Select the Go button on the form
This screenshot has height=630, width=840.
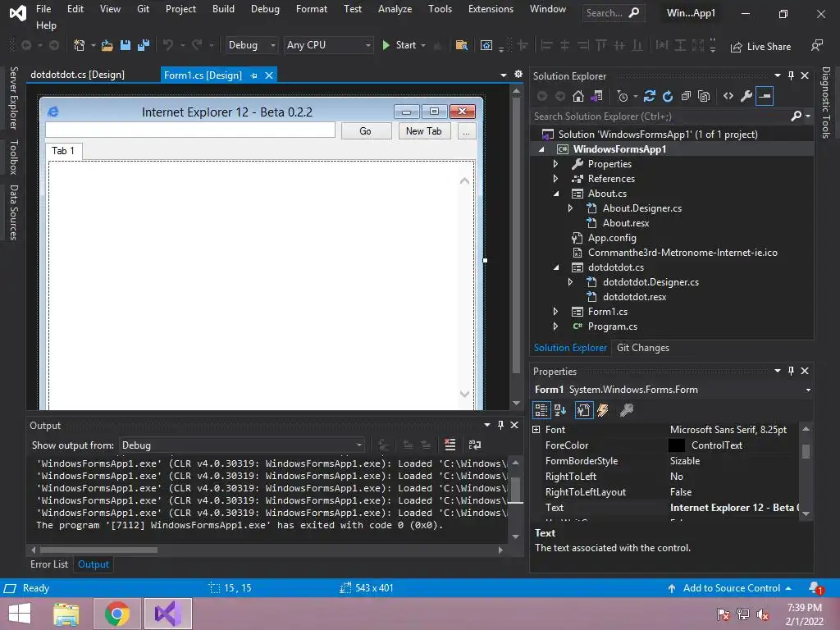[366, 130]
